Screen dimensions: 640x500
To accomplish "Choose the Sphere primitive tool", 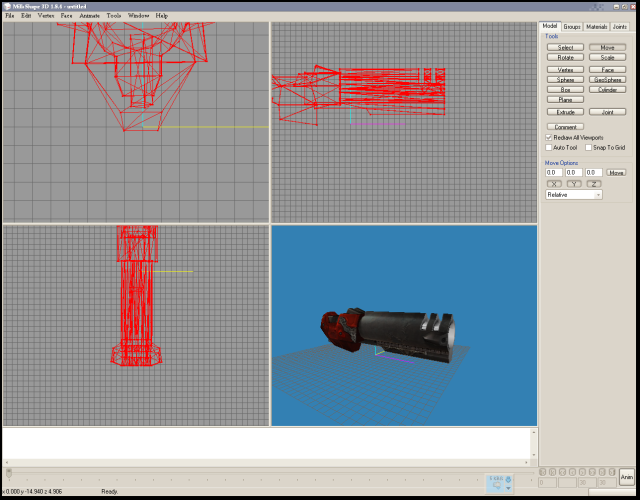I will 565,80.
